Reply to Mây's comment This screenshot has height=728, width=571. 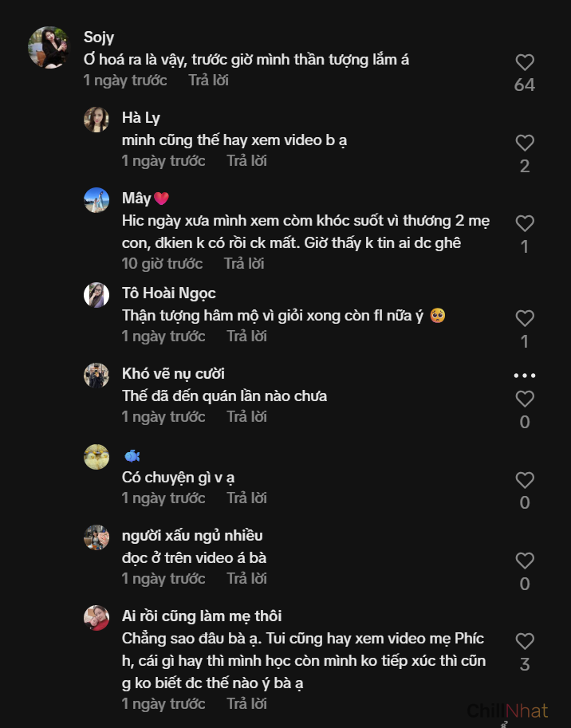[x=243, y=264]
